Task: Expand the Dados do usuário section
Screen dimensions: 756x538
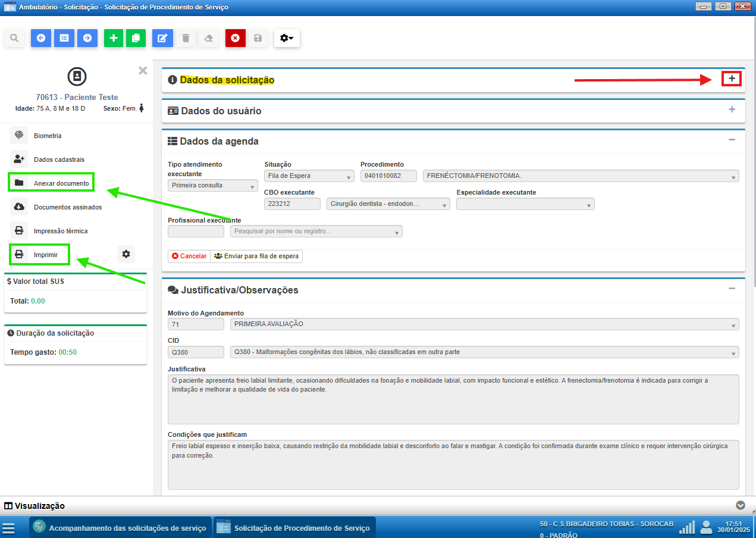Action: [x=732, y=110]
